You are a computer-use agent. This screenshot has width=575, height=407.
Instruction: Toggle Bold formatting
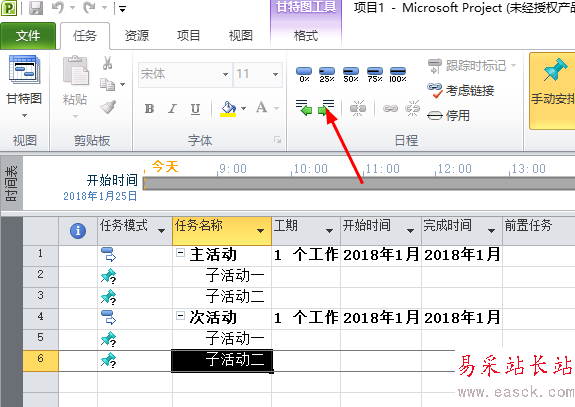tap(149, 109)
